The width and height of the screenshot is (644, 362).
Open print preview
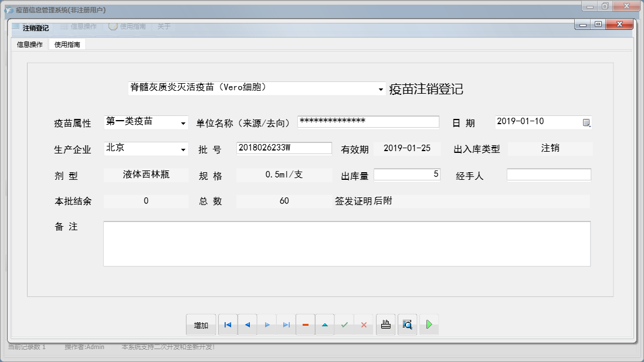[407, 324]
